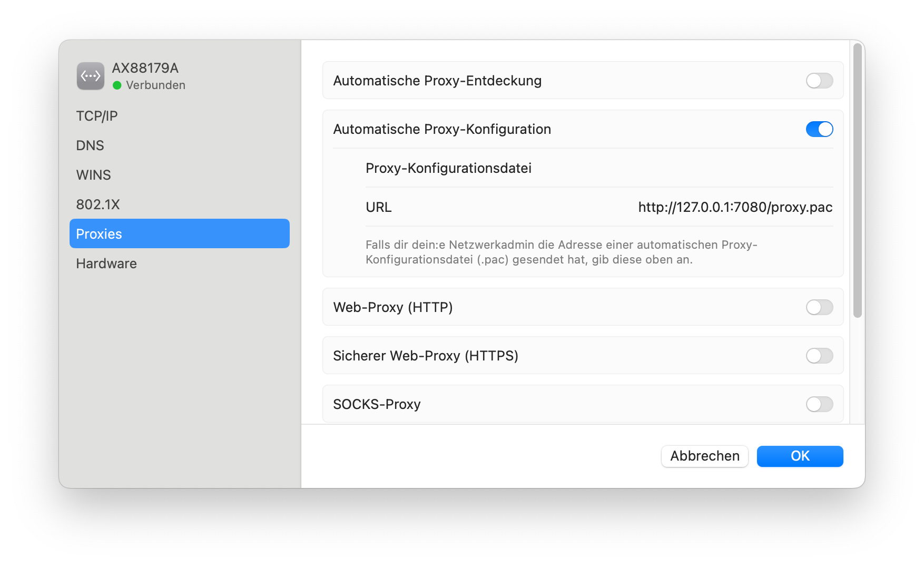Confirm changes with OK
The width and height of the screenshot is (924, 566).
tap(800, 456)
